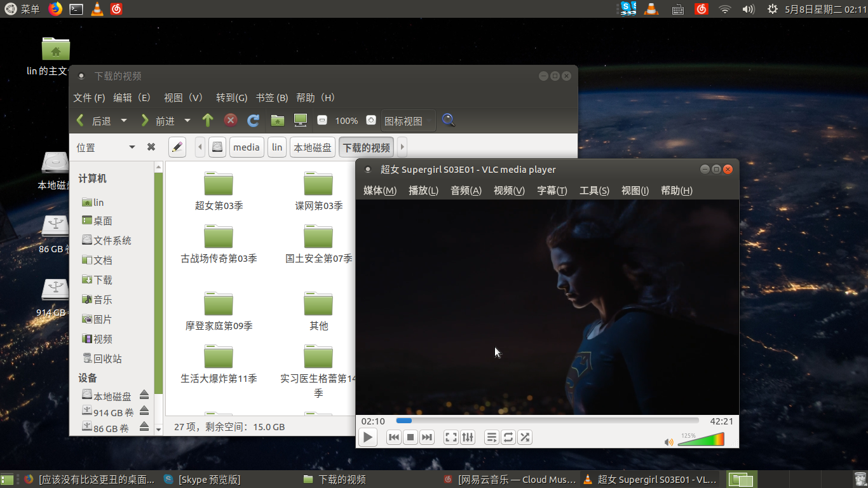Open file manager 文件(F) menu

click(x=89, y=97)
